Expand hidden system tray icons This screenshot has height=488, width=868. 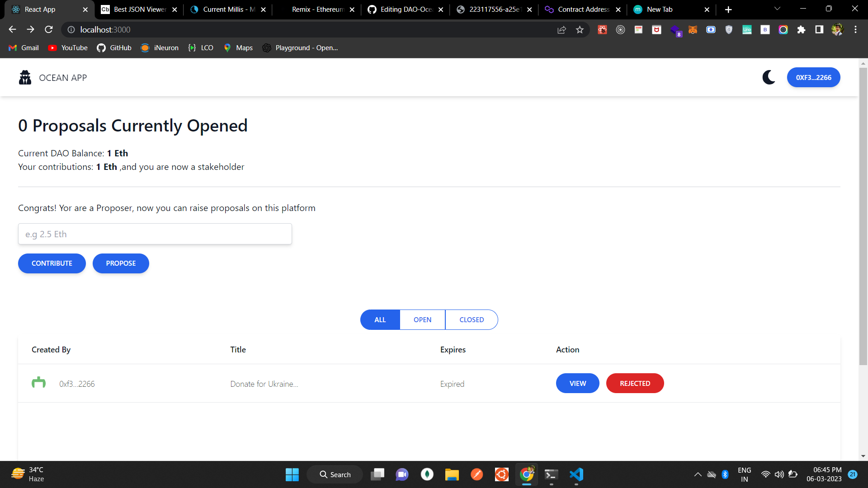(x=697, y=474)
